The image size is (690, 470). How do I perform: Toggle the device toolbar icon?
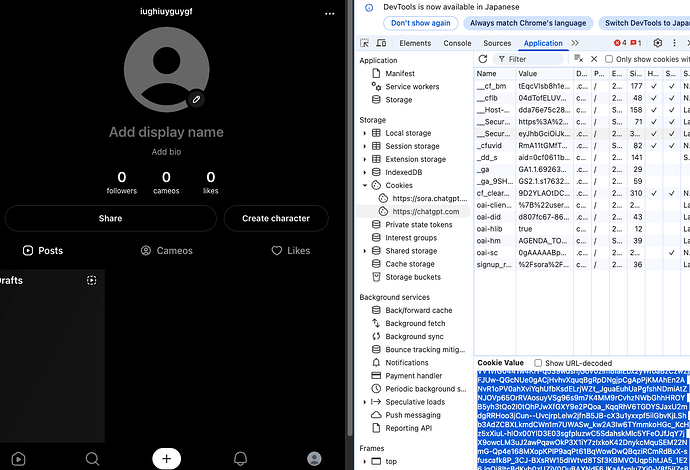[x=381, y=43]
